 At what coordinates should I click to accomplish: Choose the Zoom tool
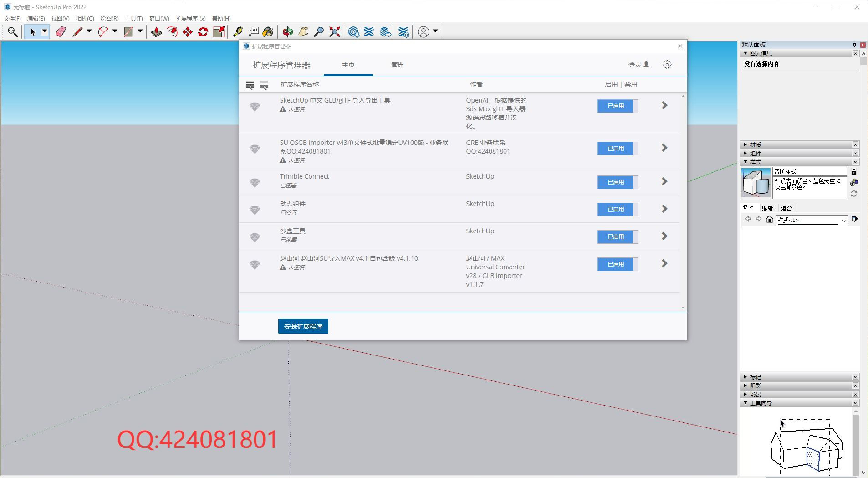(x=319, y=32)
